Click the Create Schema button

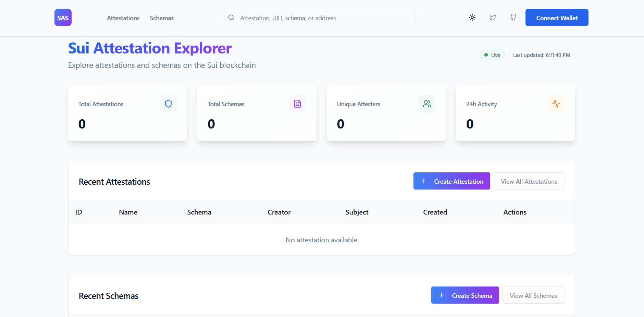(x=465, y=295)
